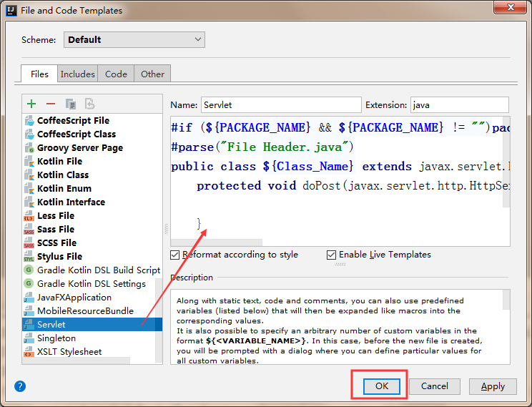532x407 pixels.
Task: Switch to the Includes tab
Action: (x=78, y=74)
